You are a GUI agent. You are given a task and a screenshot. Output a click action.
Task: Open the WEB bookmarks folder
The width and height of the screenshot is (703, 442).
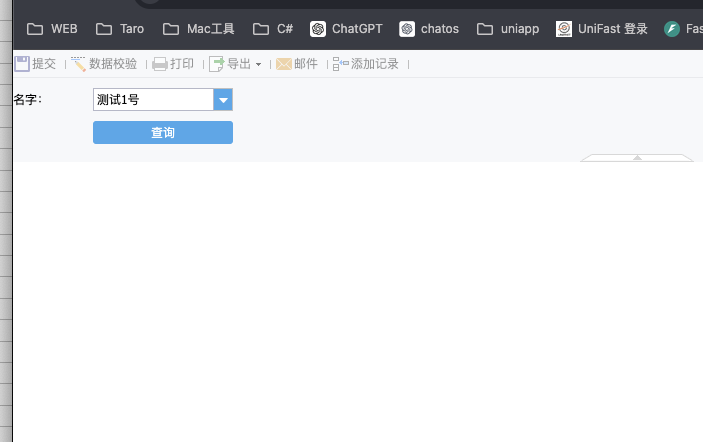52,29
